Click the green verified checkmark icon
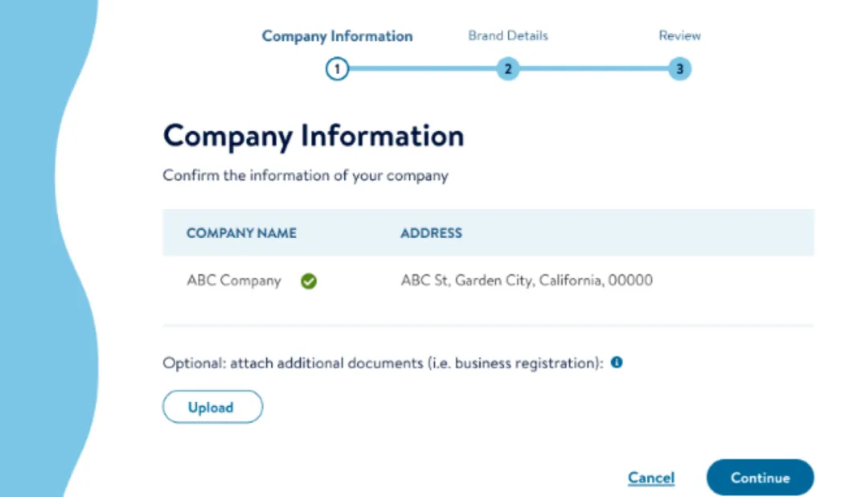Screen dimensions: 868x497 pyautogui.click(x=309, y=281)
